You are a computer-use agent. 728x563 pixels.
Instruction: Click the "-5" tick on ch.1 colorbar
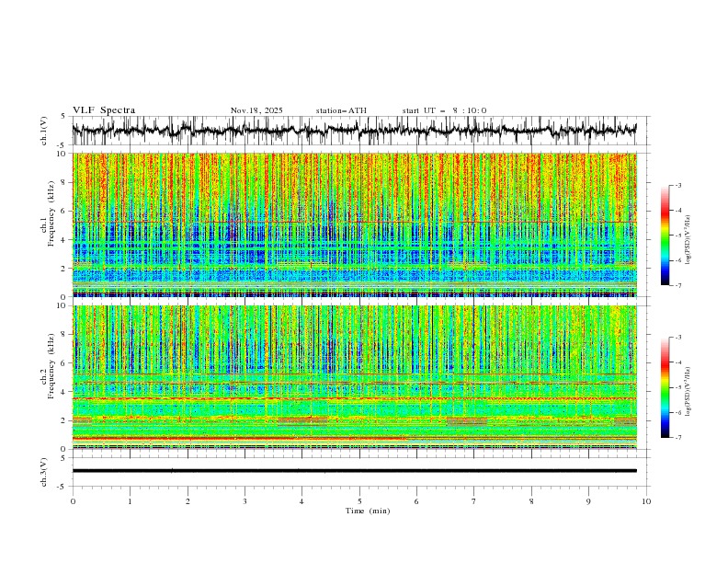pyautogui.click(x=677, y=236)
